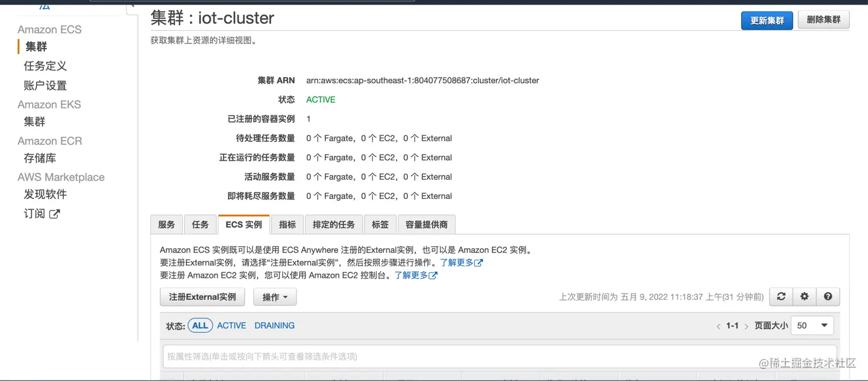Click the 删除集群 button

pos(824,20)
